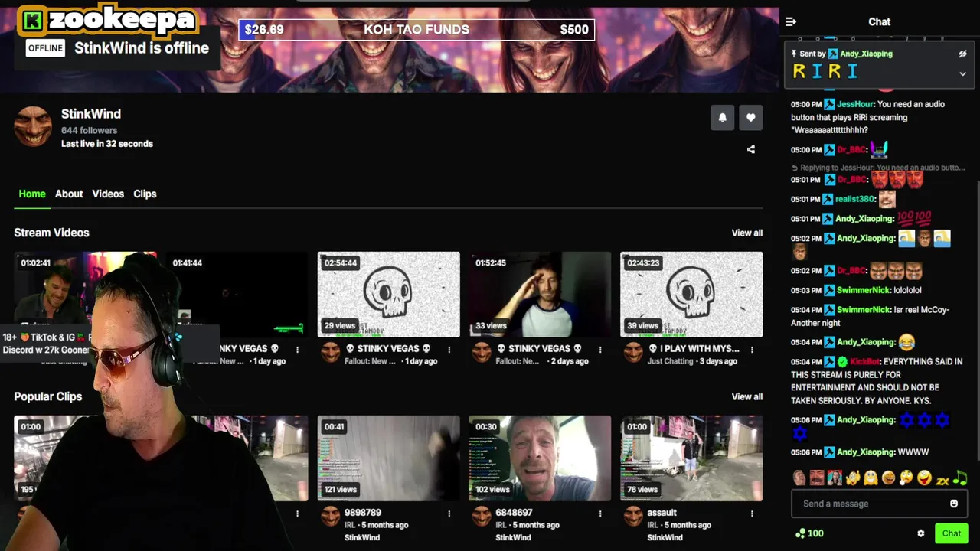Insert the thumbs-up smiley emote
The height and width of the screenshot is (551, 980).
pyautogui.click(x=853, y=478)
